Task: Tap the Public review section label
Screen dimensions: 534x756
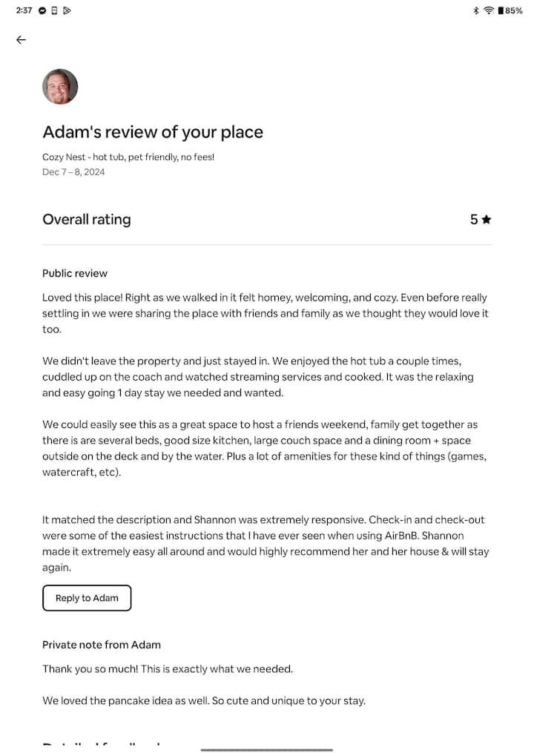Action: pyautogui.click(x=75, y=273)
